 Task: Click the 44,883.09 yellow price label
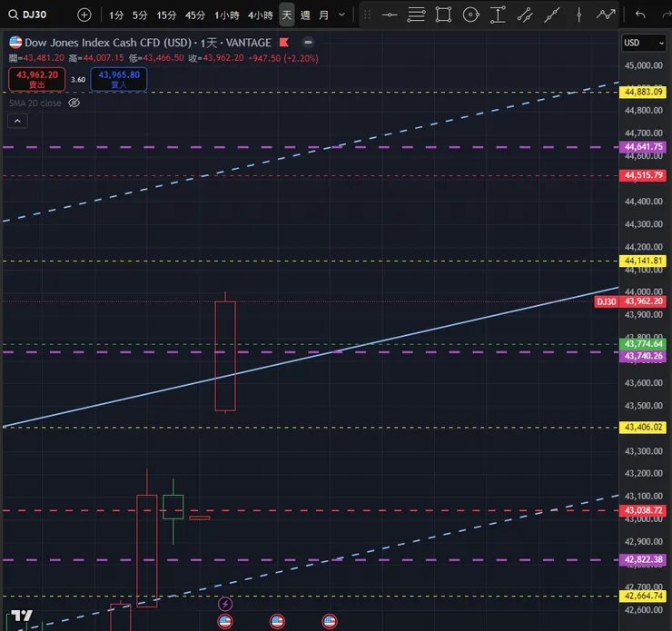[x=643, y=92]
